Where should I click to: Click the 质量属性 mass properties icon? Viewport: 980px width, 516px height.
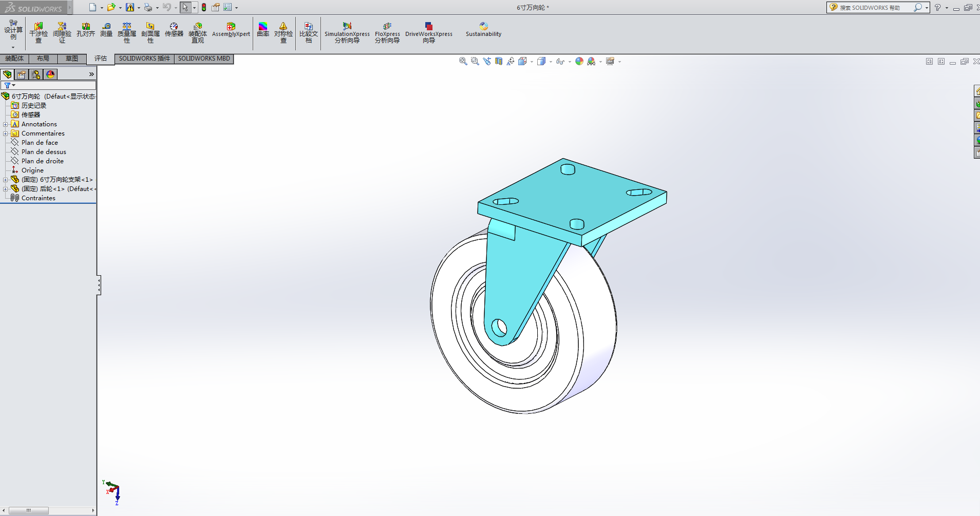tap(127, 32)
